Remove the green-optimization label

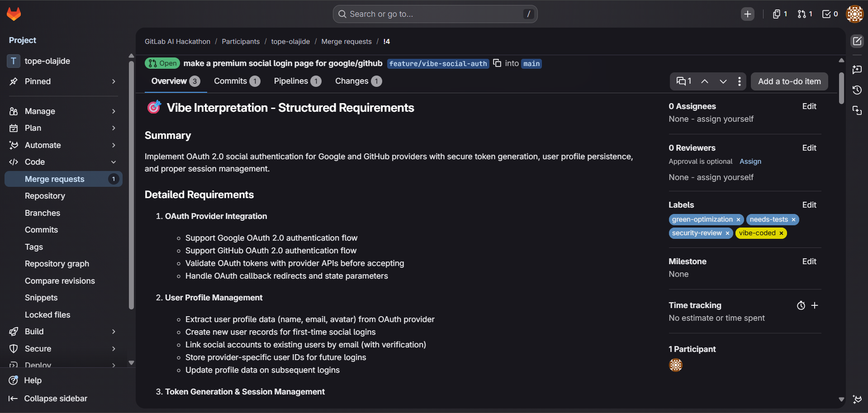(x=738, y=220)
